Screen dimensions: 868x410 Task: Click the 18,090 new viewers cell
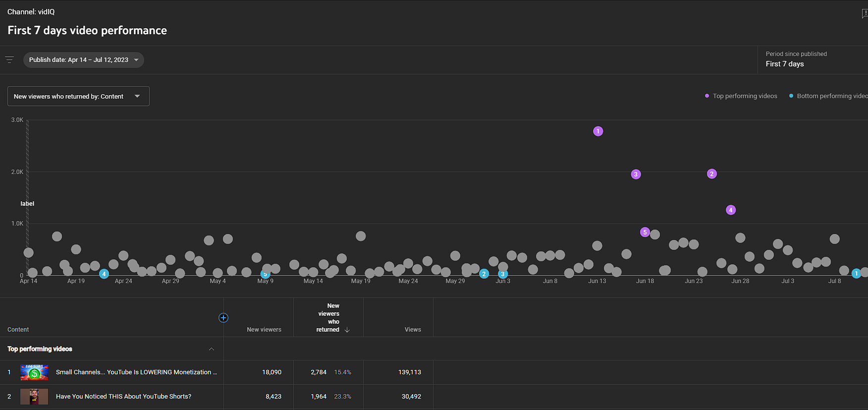[271, 372]
